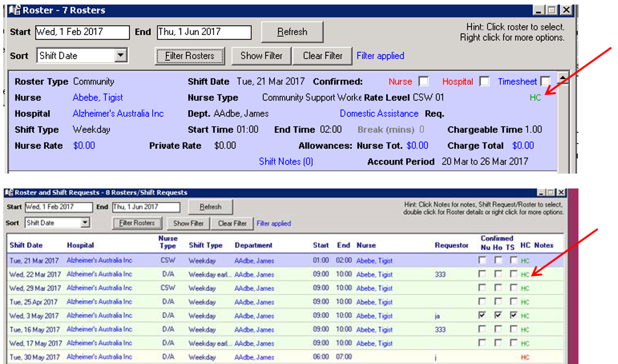618x364 pixels.
Task: Select the Wed, 29 Mar 2017 shift row
Action: [286, 288]
